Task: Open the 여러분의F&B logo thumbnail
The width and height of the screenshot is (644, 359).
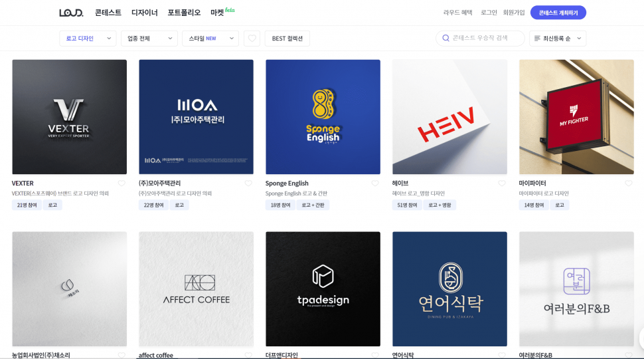Action: click(x=577, y=289)
